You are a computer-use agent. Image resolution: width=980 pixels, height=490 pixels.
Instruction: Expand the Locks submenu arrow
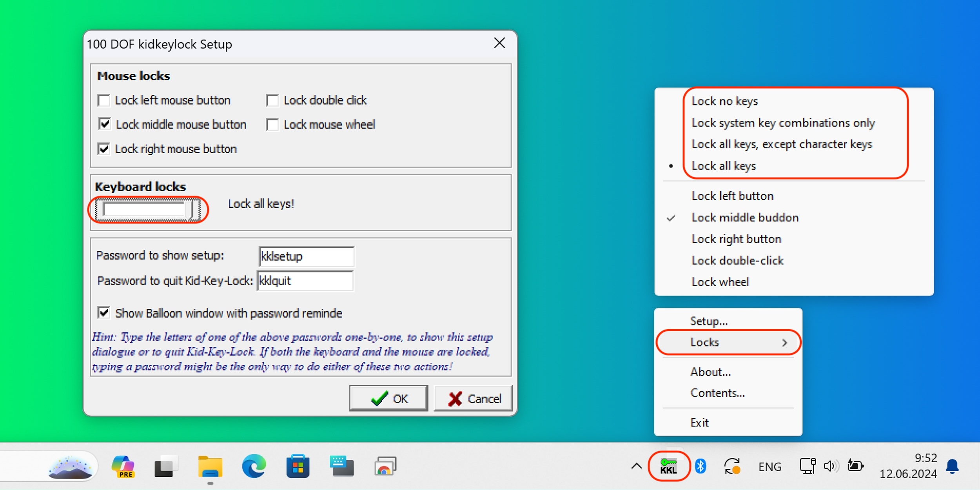[786, 343]
